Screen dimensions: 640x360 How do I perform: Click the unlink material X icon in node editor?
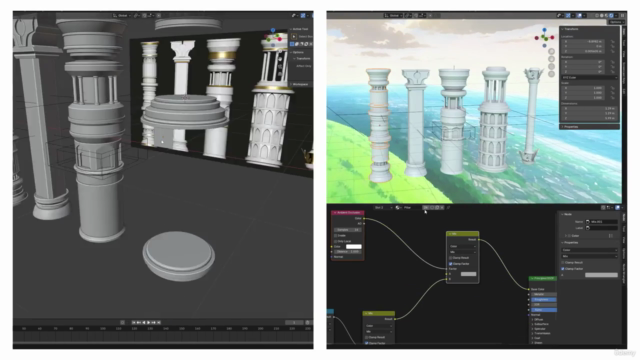442,208
